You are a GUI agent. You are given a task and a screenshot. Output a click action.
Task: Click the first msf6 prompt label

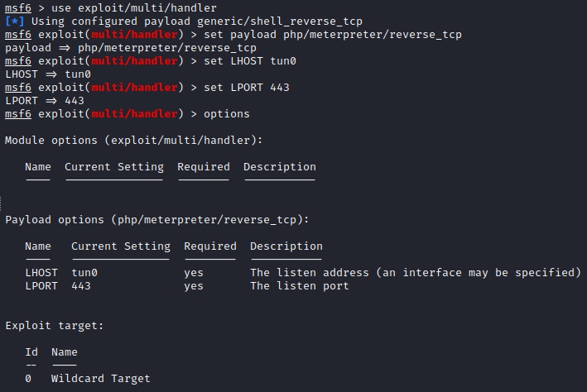point(18,7)
